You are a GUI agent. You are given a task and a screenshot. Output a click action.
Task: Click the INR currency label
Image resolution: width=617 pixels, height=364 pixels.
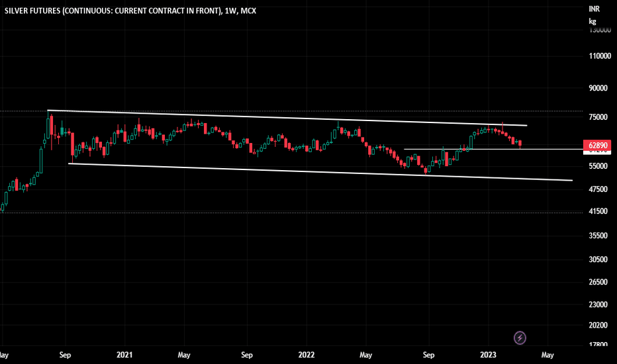(x=594, y=9)
